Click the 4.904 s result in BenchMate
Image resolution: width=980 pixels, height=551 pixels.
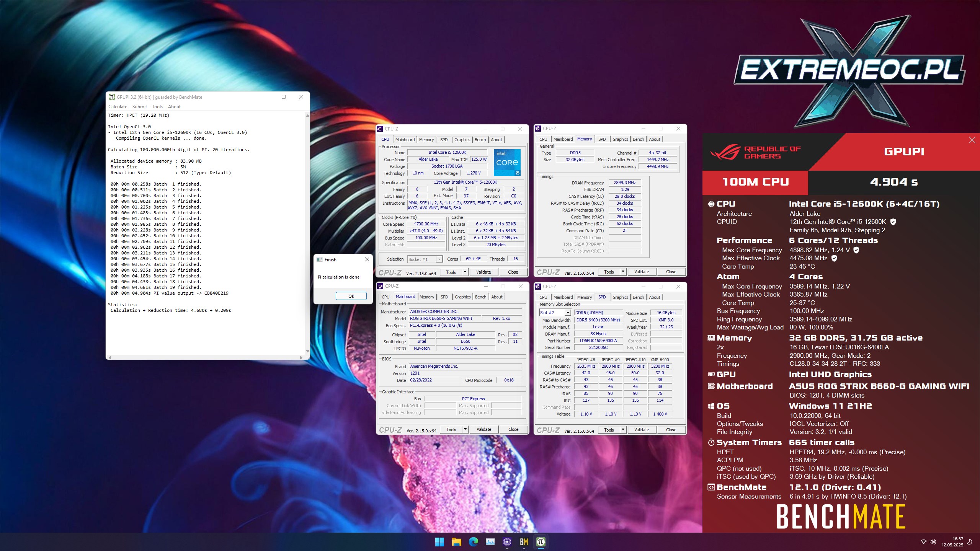[x=894, y=182]
